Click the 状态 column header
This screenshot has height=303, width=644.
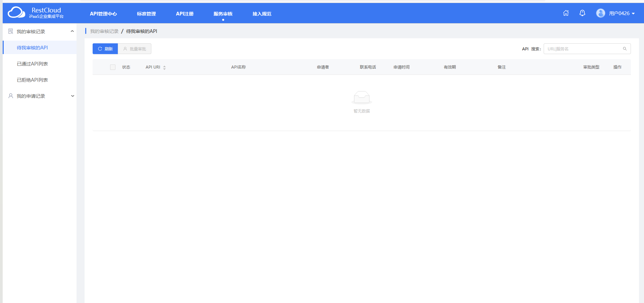126,67
